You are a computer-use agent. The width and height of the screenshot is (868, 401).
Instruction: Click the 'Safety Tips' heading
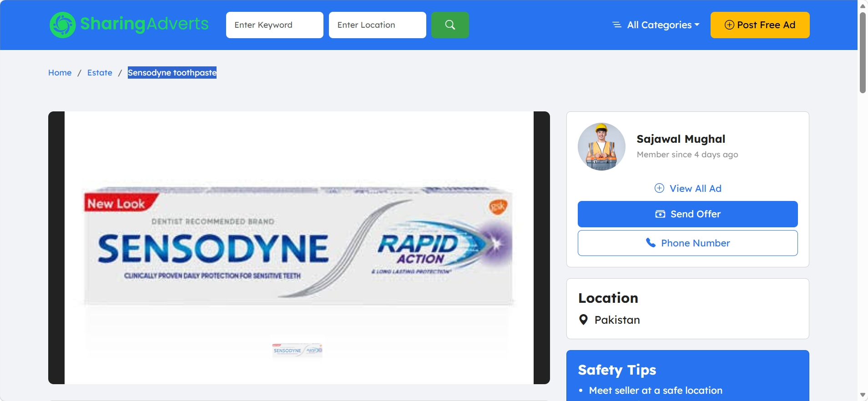[617, 370]
